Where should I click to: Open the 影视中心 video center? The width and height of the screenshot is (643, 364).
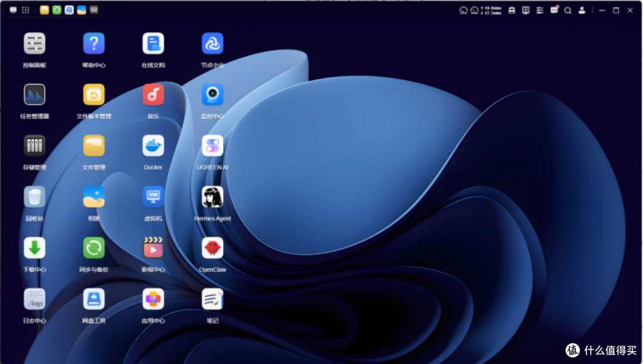coord(154,248)
